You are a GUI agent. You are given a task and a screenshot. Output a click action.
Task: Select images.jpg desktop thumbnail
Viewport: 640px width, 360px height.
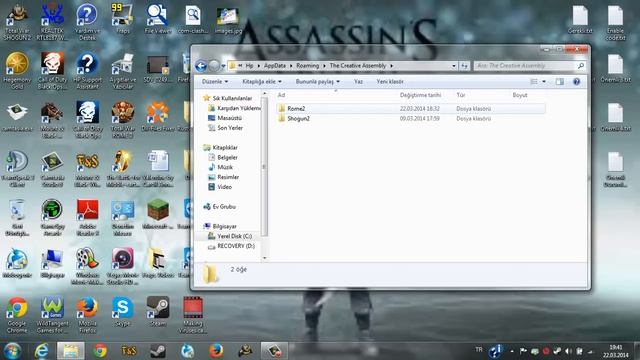pos(228,20)
